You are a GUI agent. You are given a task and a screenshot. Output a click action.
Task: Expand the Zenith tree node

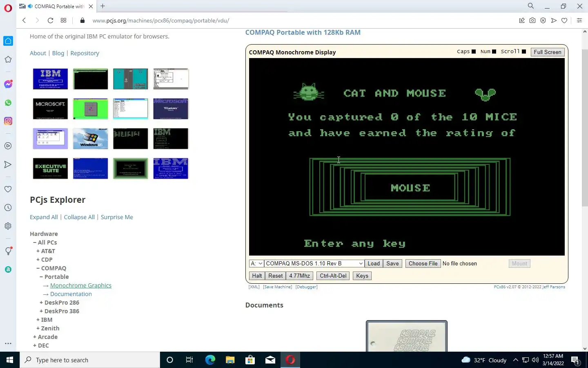[x=38, y=328]
